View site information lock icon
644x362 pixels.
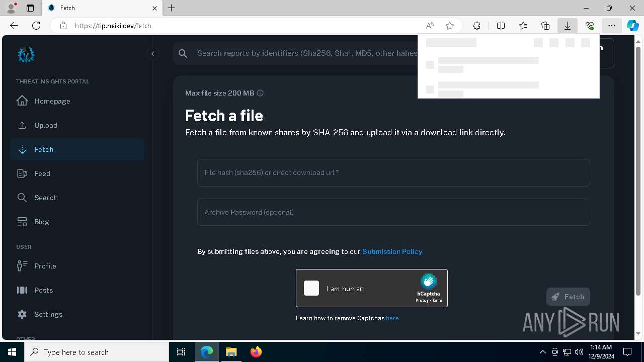pyautogui.click(x=63, y=26)
